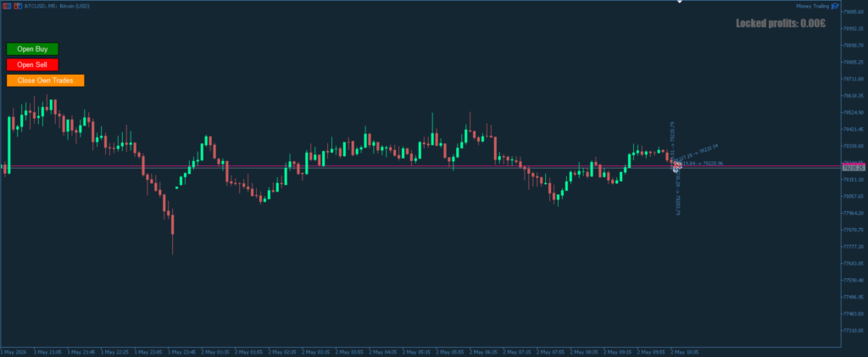
Task: Click the Depth of Market icon
Action: pos(19,6)
